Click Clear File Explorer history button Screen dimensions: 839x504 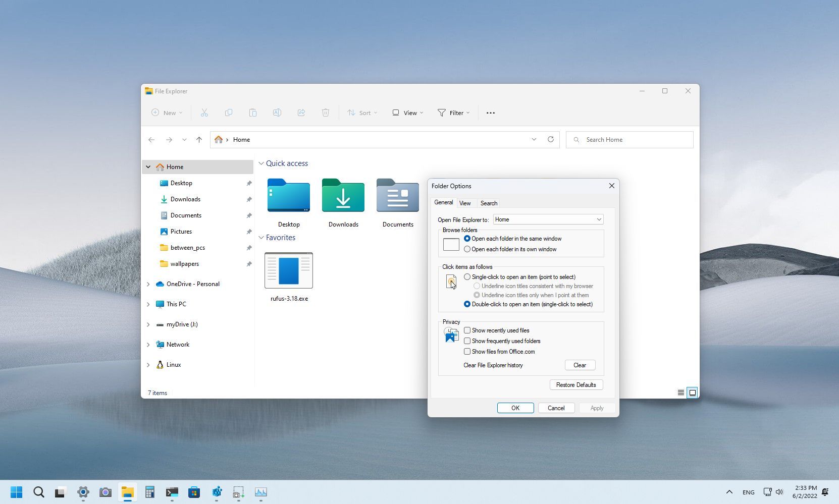[x=580, y=365]
